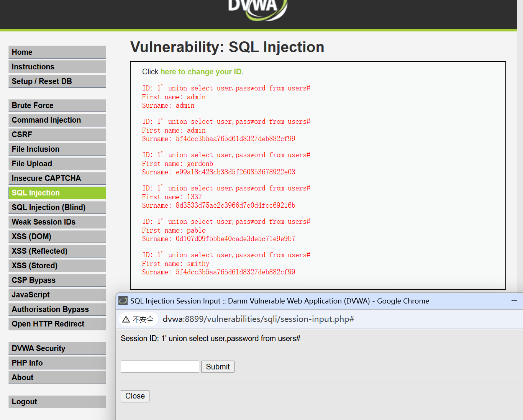
Task: Click the popup address bar URL
Action: pos(258,319)
